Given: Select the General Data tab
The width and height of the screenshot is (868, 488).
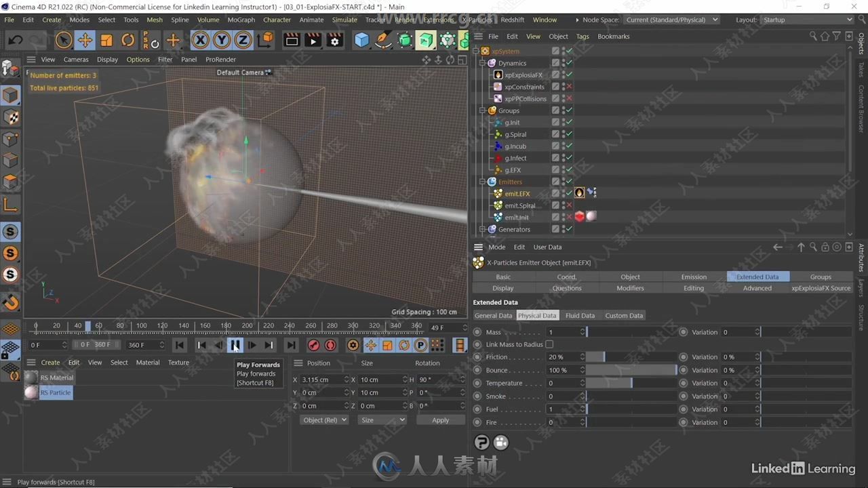Looking at the screenshot, I should point(494,316).
